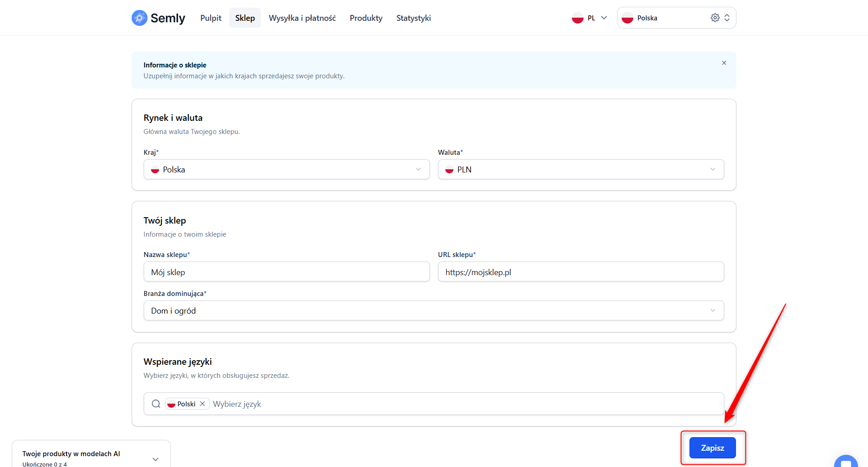
Task: Click the Ukończone 0 z 4 text
Action: pyautogui.click(x=45, y=464)
